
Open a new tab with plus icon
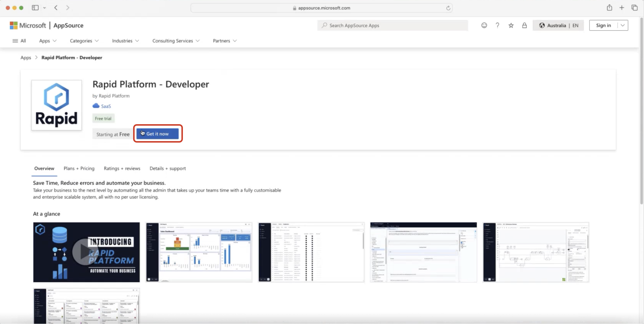point(622,8)
